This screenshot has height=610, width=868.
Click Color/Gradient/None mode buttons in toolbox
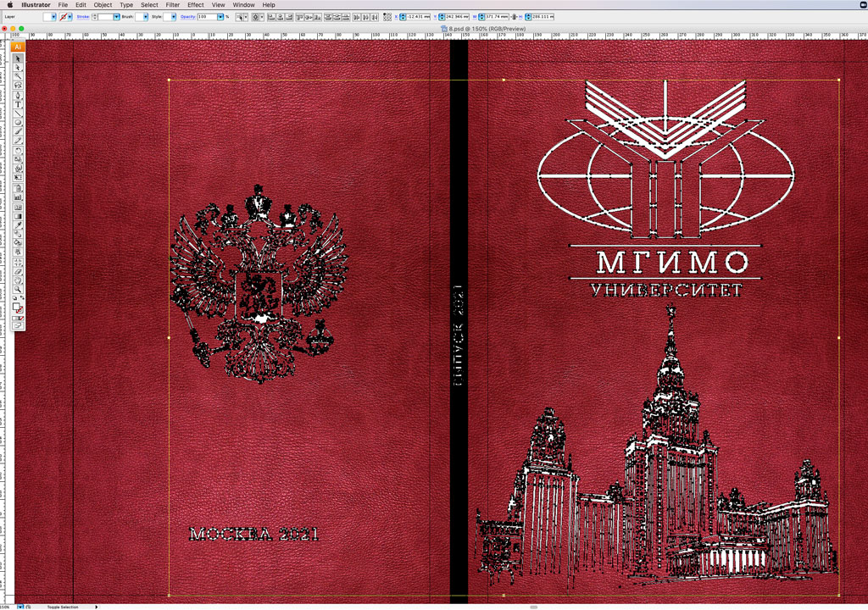pos(18,319)
